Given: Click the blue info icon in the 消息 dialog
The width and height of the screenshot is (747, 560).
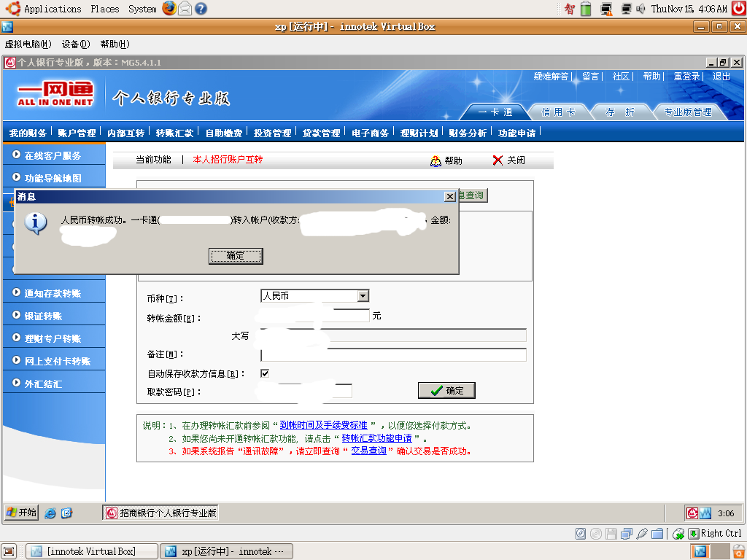Looking at the screenshot, I should click(x=35, y=223).
